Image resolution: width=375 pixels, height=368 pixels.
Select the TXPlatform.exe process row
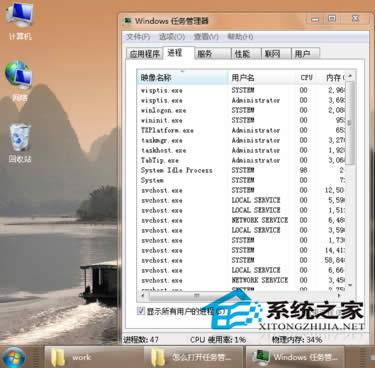click(x=242, y=130)
